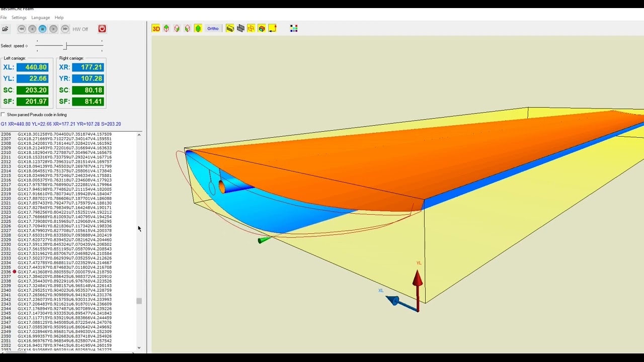Open the Help menu
The height and width of the screenshot is (362, 644).
[x=59, y=18]
